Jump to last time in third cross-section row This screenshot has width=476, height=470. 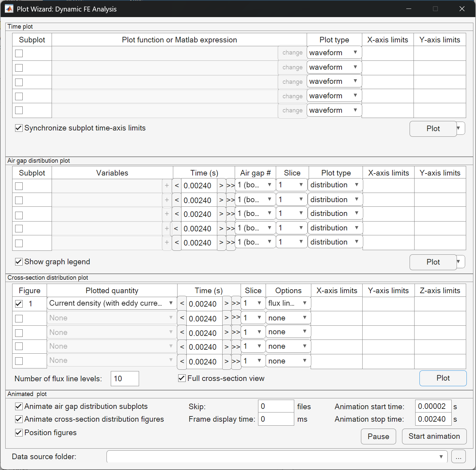(x=236, y=333)
